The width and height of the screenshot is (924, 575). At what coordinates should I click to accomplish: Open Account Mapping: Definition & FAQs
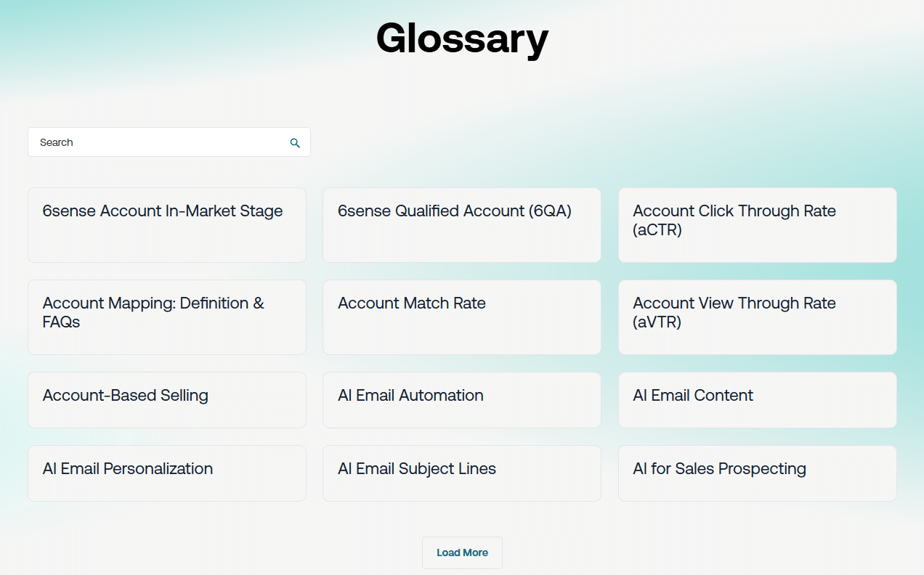166,317
